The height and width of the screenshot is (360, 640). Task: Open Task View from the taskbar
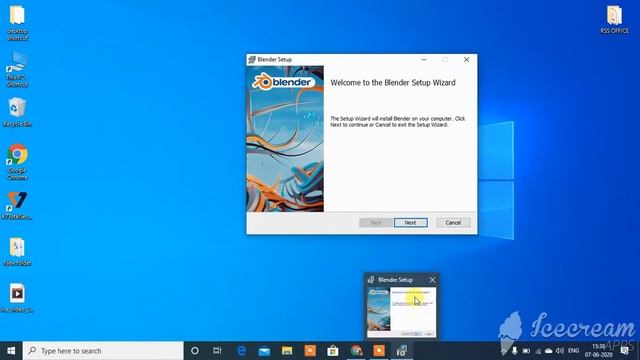(x=217, y=351)
